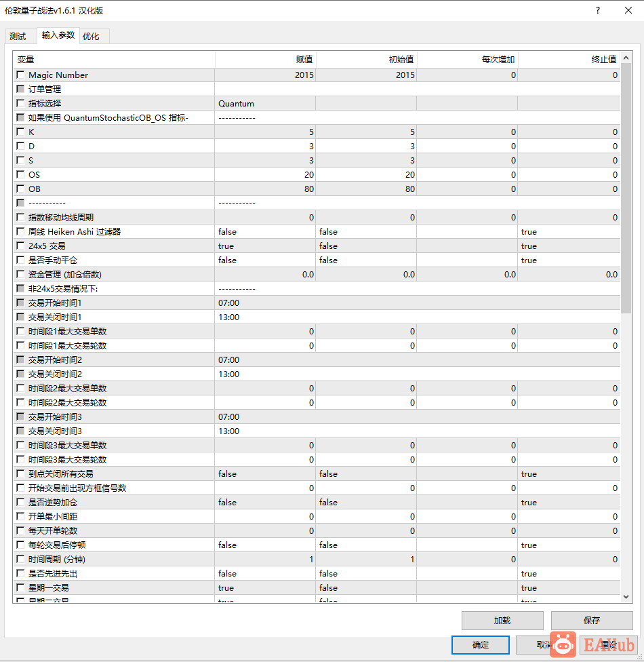
Task: Click the 保存 button
Action: click(592, 620)
